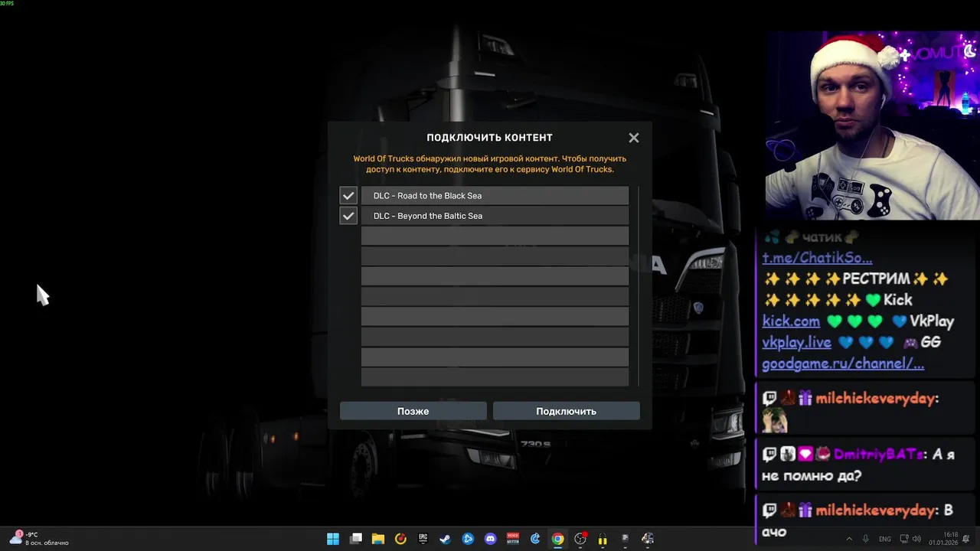980x551 pixels.
Task: Open Task View in taskbar
Action: pos(355,539)
